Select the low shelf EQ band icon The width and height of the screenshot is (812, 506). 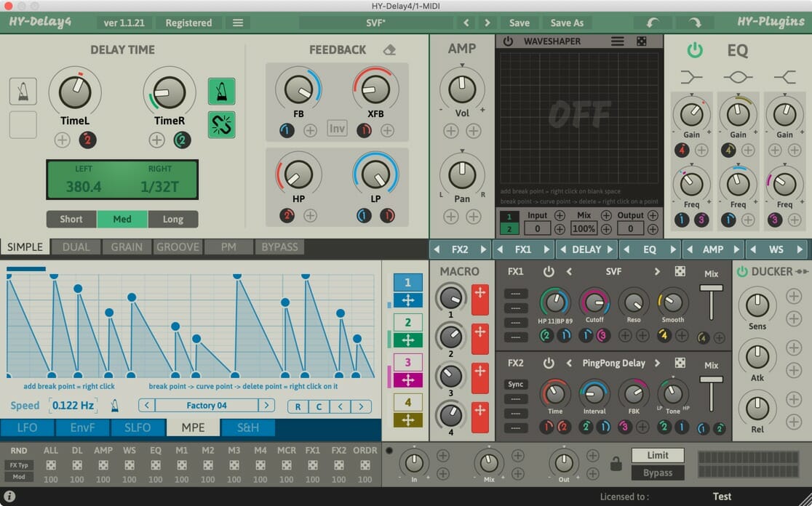click(x=691, y=77)
